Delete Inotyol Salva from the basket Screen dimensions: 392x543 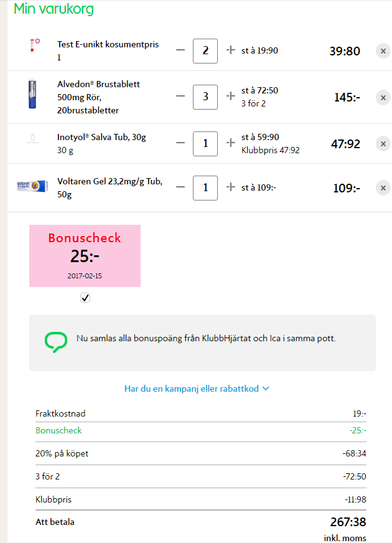383,144
